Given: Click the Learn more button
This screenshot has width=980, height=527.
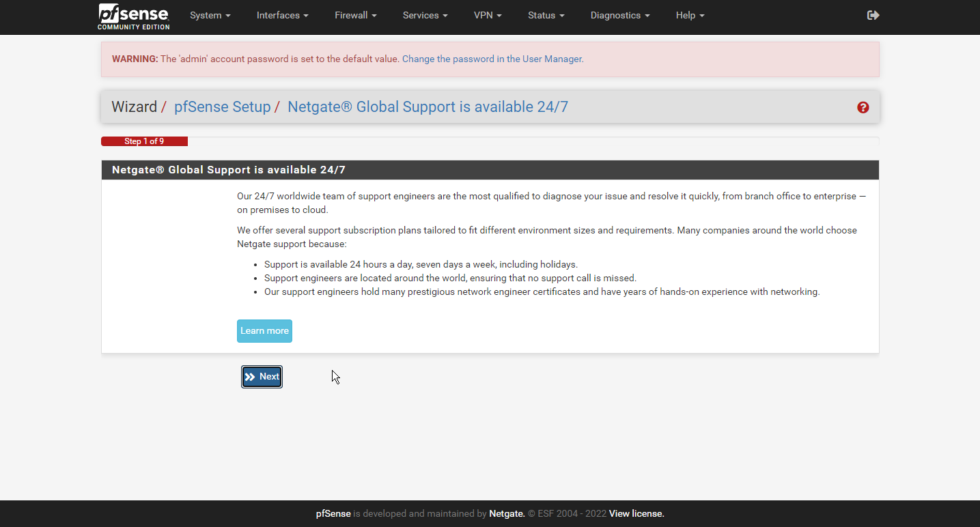Looking at the screenshot, I should tap(264, 331).
